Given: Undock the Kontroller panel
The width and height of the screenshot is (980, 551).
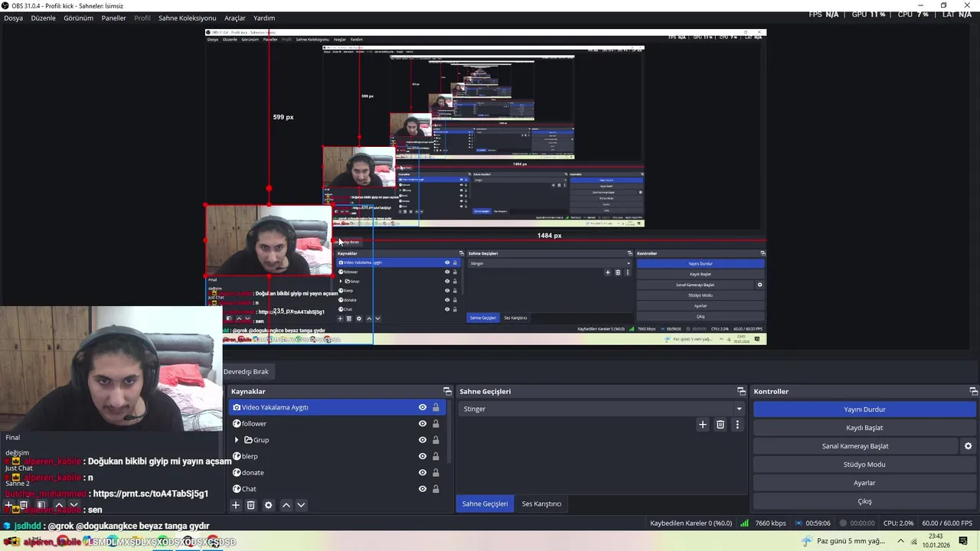Looking at the screenshot, I should pos(973,391).
